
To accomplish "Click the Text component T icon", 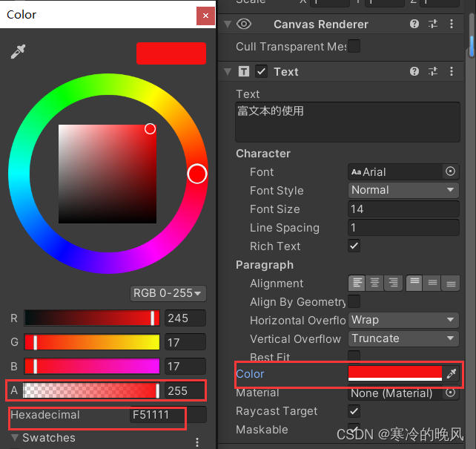I will pos(244,72).
